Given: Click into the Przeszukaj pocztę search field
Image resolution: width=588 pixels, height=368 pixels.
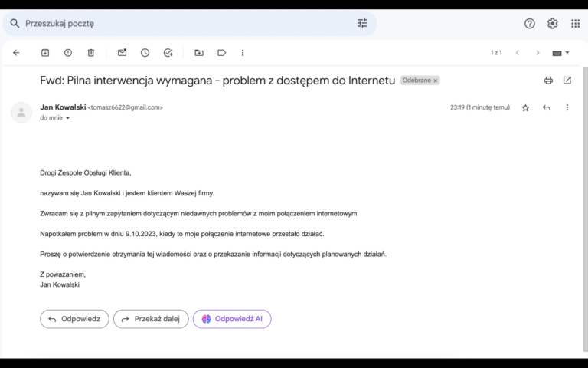Looking at the screenshot, I should coord(184,23).
